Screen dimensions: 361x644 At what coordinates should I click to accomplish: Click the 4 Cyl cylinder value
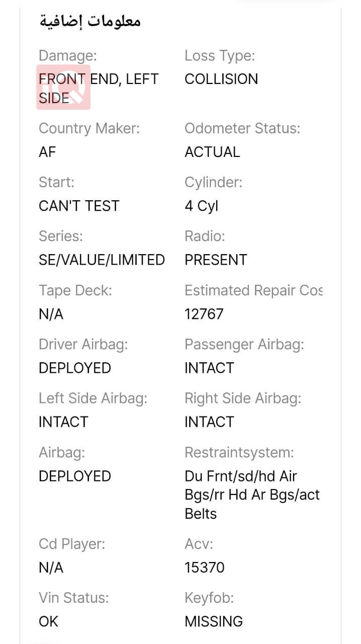coord(201,206)
